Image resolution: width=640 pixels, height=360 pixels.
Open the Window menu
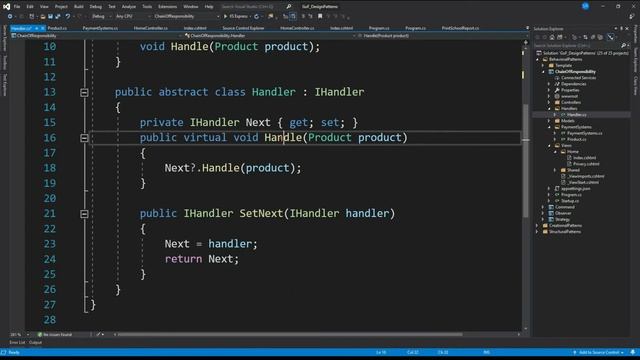tap(190, 7)
